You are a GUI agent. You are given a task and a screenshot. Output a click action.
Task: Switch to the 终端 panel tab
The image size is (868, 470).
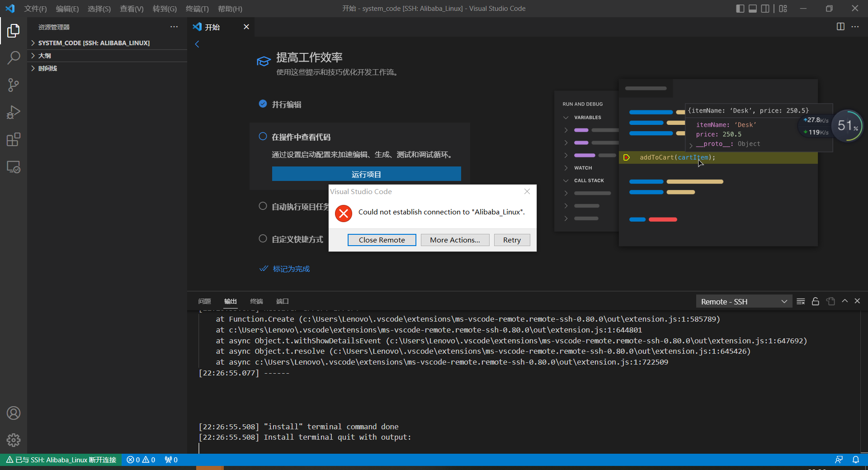pyautogui.click(x=256, y=301)
